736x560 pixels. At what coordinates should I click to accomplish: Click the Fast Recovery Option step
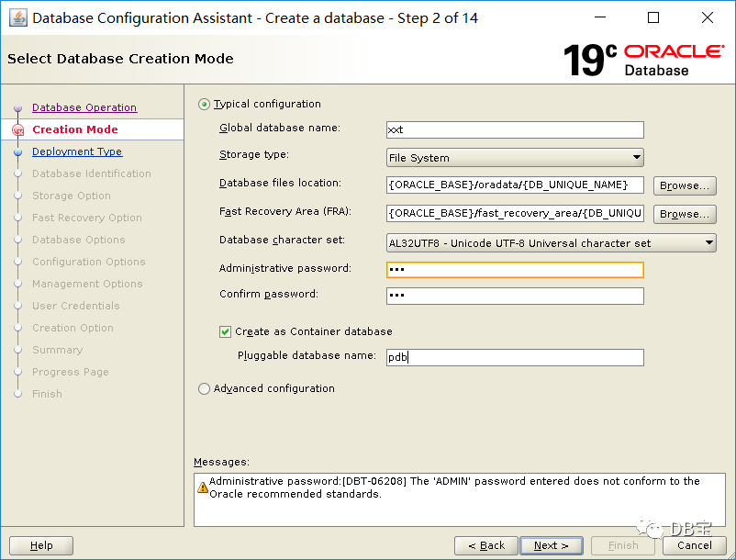(87, 218)
